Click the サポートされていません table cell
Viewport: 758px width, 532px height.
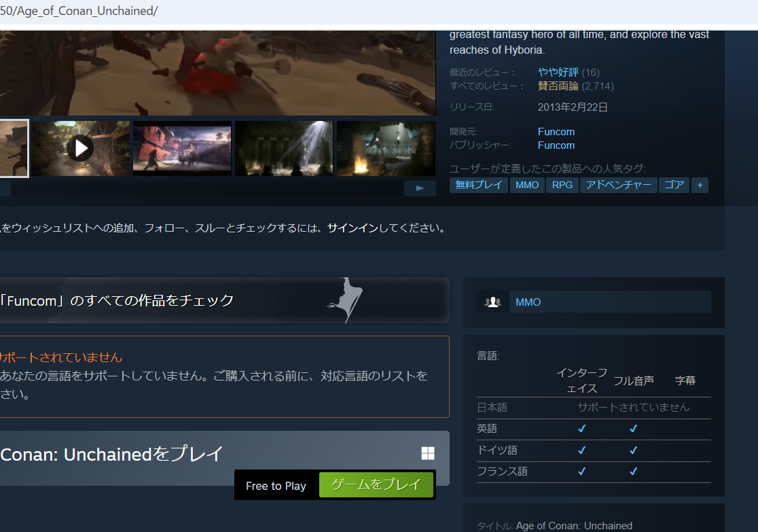[x=633, y=407]
